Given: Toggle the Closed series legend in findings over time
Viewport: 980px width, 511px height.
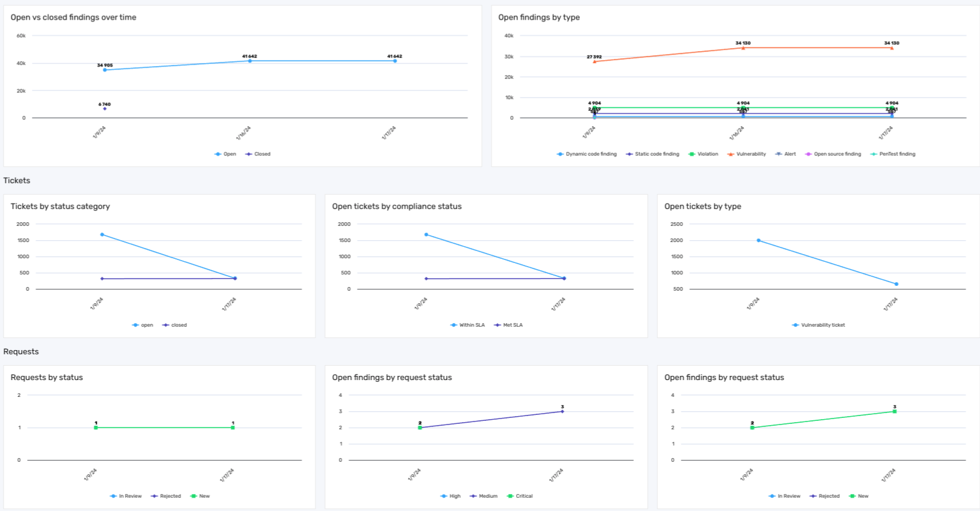Looking at the screenshot, I should [258, 154].
